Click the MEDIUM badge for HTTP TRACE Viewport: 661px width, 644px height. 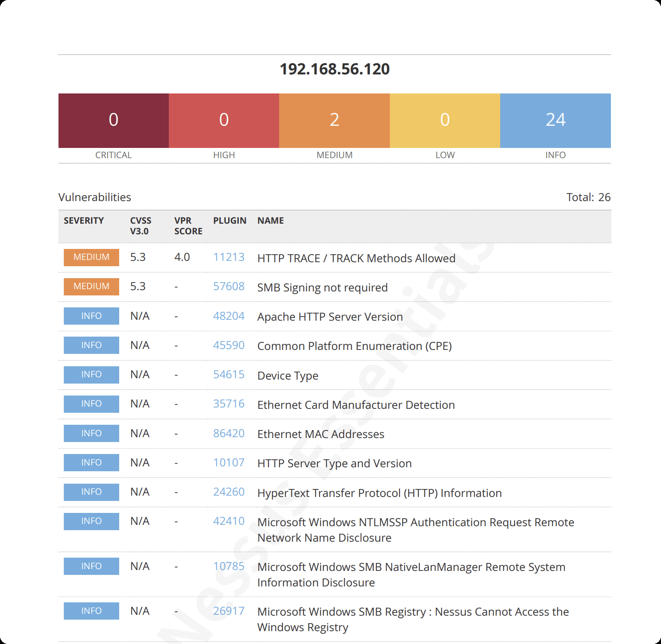pyautogui.click(x=91, y=257)
